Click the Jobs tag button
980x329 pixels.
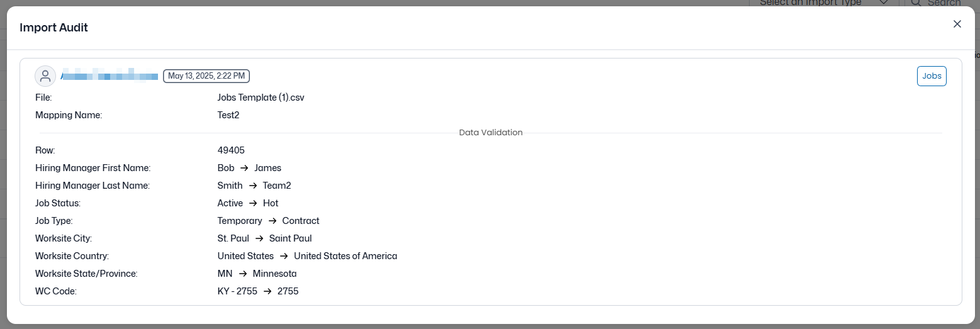932,76
